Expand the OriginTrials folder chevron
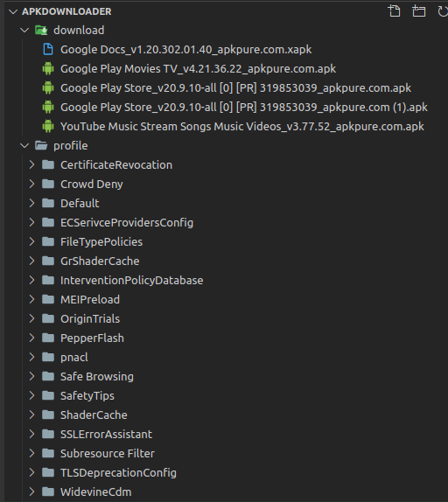Image resolution: width=448 pixels, height=502 pixels. [x=31, y=318]
